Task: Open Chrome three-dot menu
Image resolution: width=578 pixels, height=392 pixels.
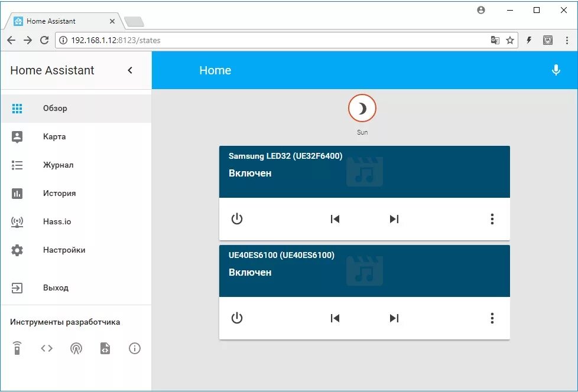Action: (567, 40)
